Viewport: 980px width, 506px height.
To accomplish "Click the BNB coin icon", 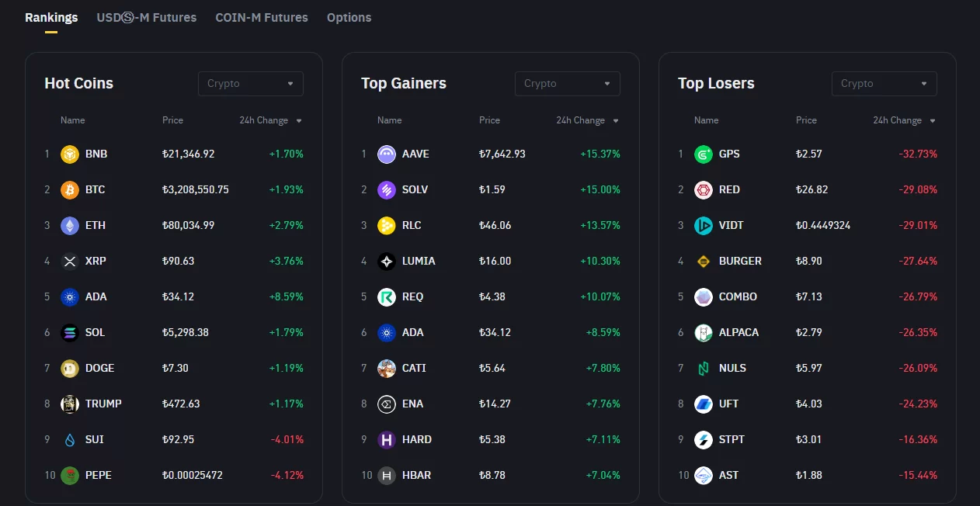I will click(70, 154).
